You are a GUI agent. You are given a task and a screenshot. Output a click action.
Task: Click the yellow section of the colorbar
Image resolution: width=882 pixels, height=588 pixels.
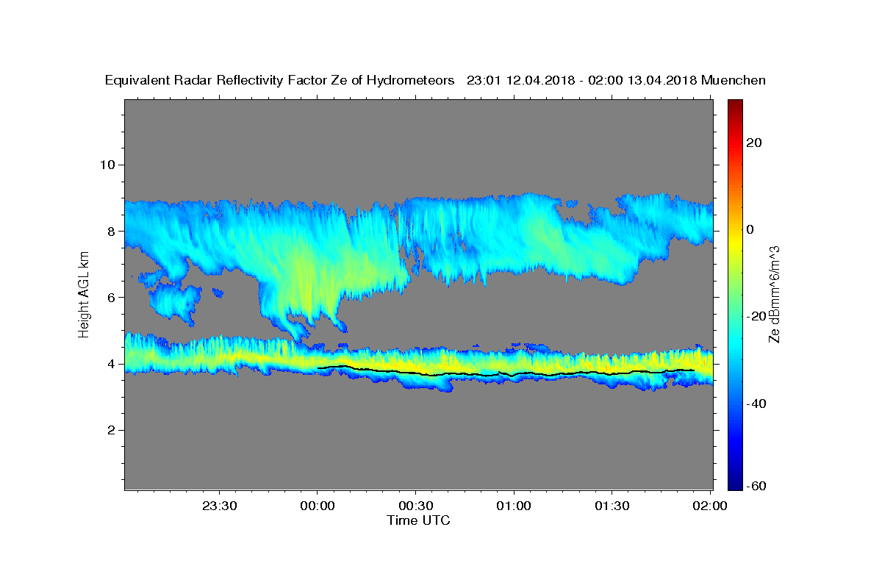(735, 239)
